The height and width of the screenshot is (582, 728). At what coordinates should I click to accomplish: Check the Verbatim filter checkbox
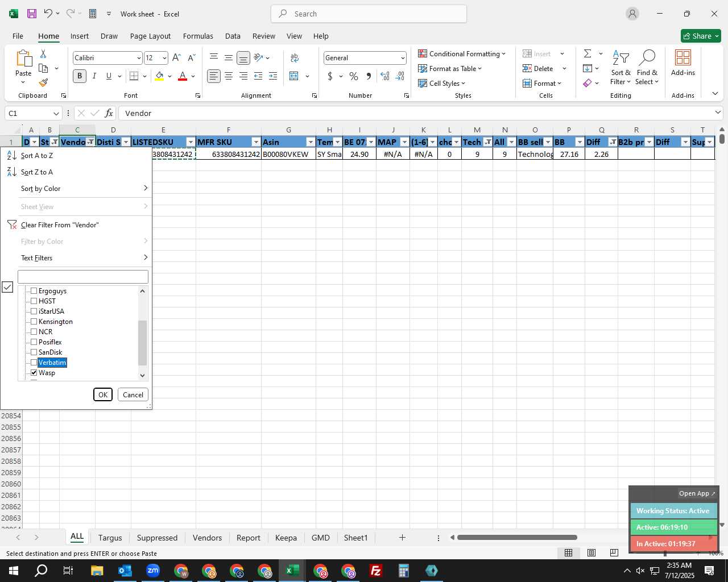tap(34, 363)
